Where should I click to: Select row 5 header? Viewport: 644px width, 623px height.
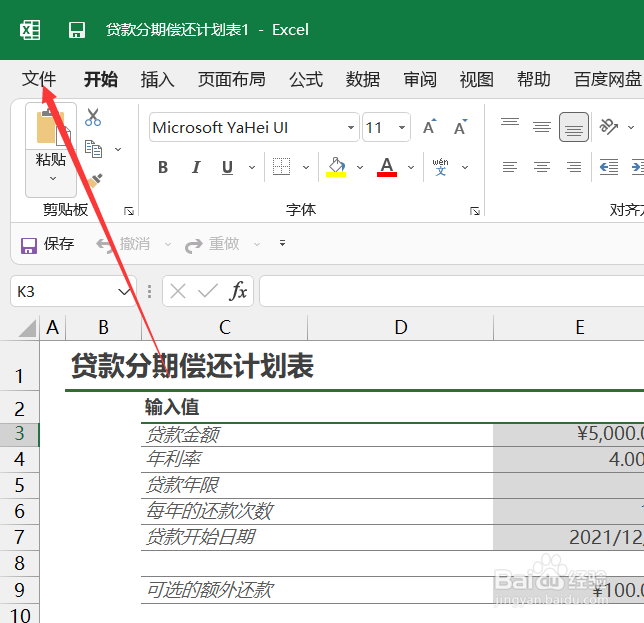(x=19, y=485)
